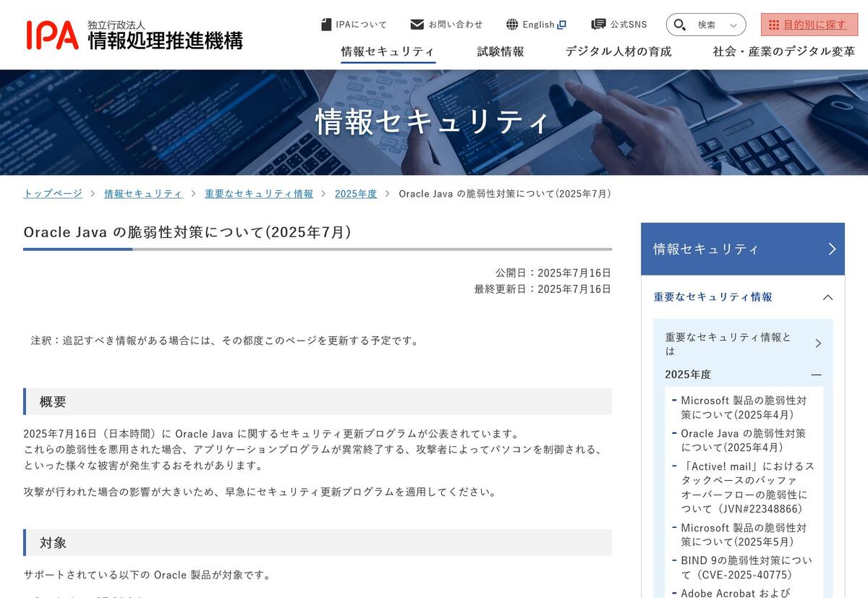
Task: Click the IPAについて document icon
Action: tap(326, 25)
